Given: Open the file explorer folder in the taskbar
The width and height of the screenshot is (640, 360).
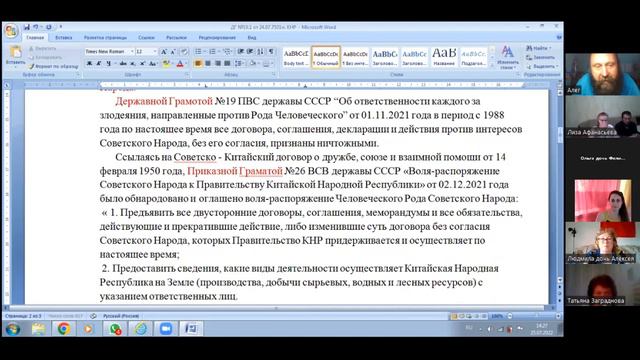Looking at the screenshot, I should coord(38,329).
